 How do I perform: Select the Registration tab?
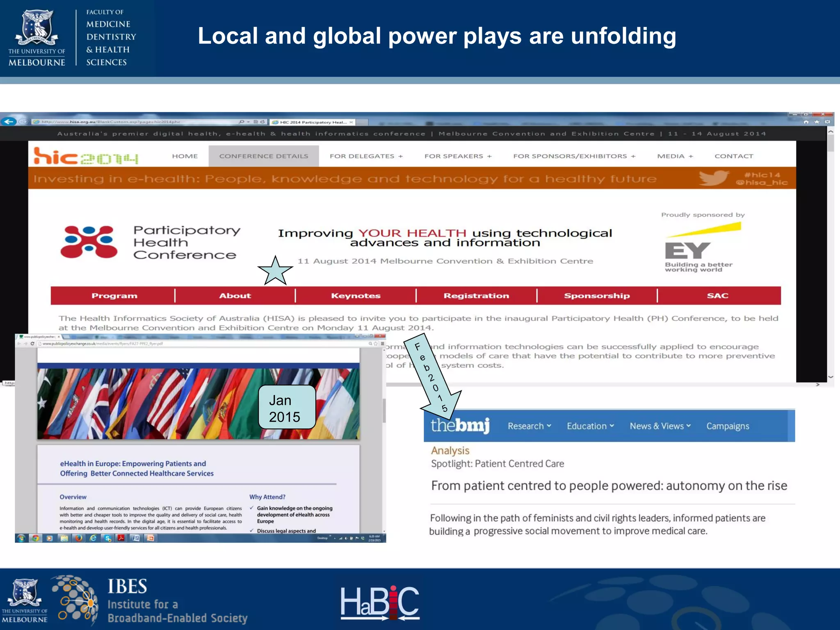pos(476,296)
